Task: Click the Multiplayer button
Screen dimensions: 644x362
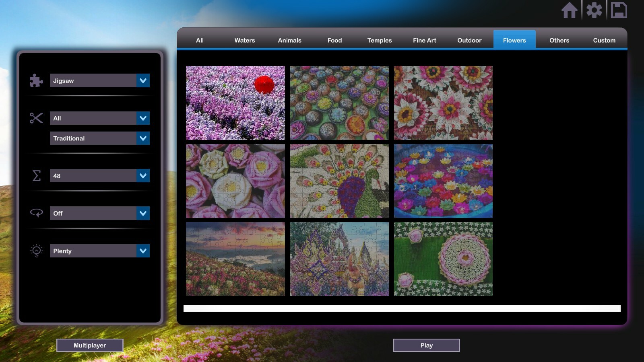Action: 90,345
